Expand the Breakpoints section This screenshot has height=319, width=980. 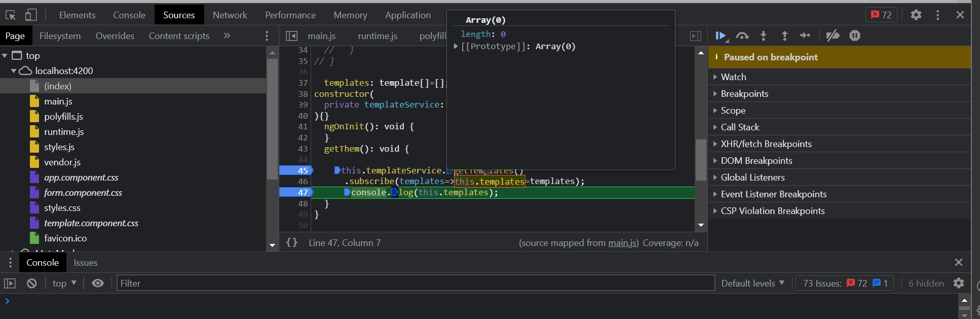tap(839, 93)
